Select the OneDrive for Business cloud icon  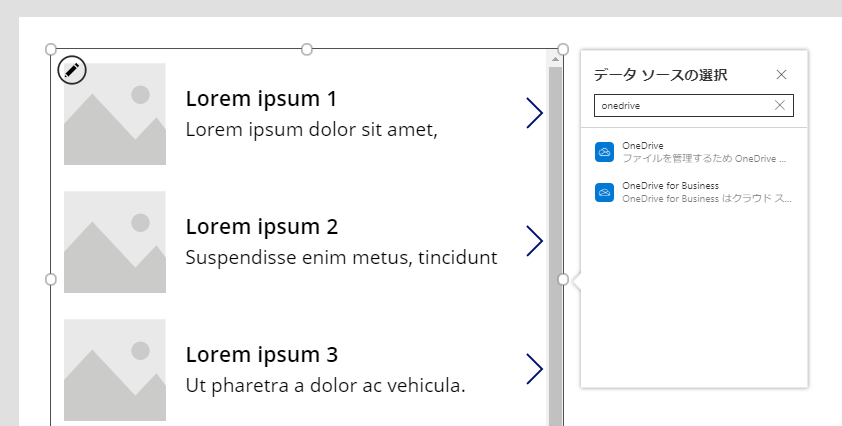[x=604, y=192]
